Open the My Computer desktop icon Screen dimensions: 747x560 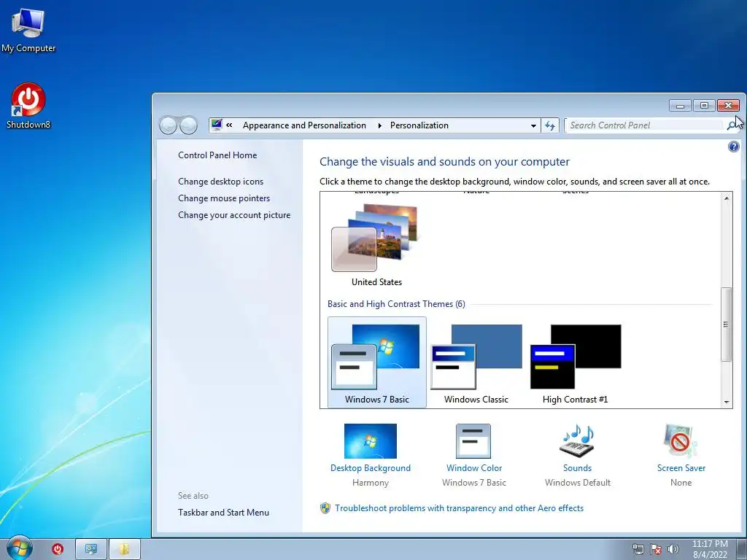[x=28, y=30]
